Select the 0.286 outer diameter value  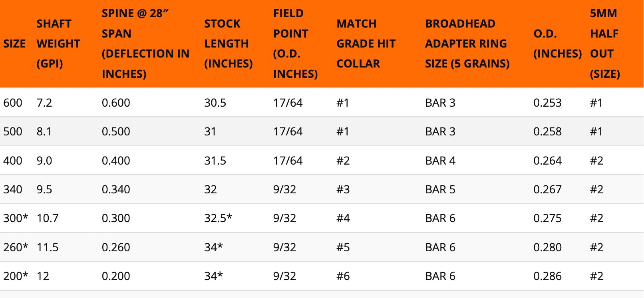coord(547,276)
